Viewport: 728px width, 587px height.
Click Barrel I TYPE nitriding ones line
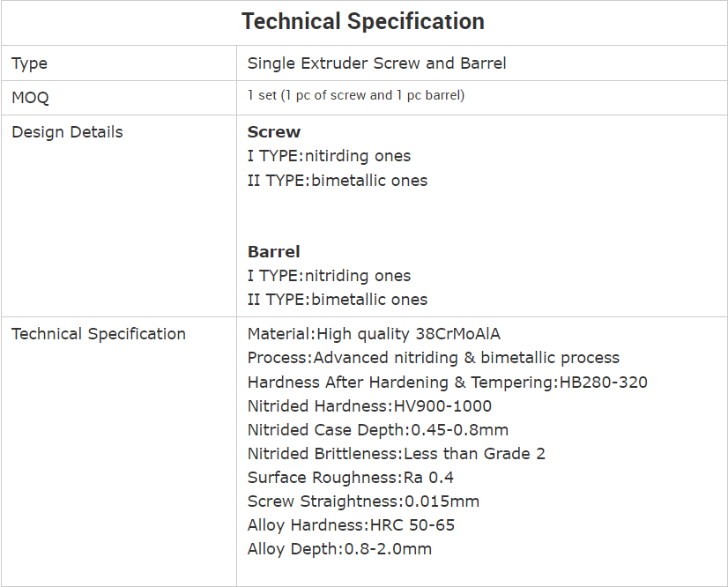click(x=329, y=276)
